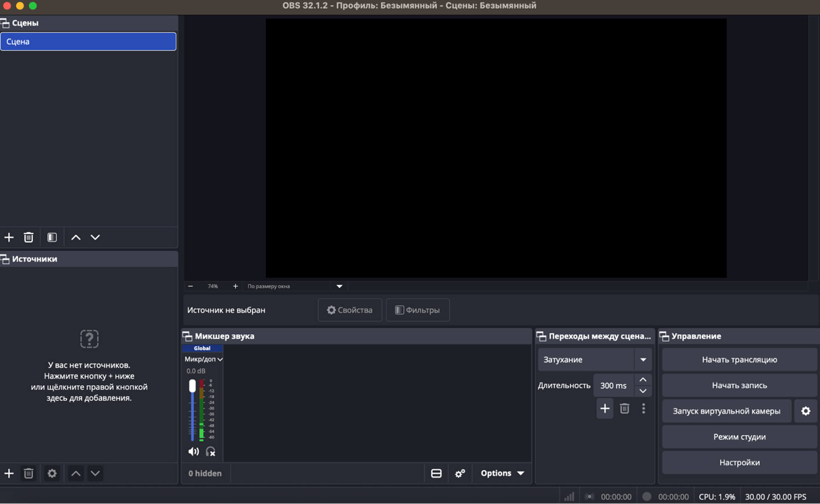This screenshot has height=504, width=820.
Task: Click the 74% preview zoom value
Action: point(213,286)
